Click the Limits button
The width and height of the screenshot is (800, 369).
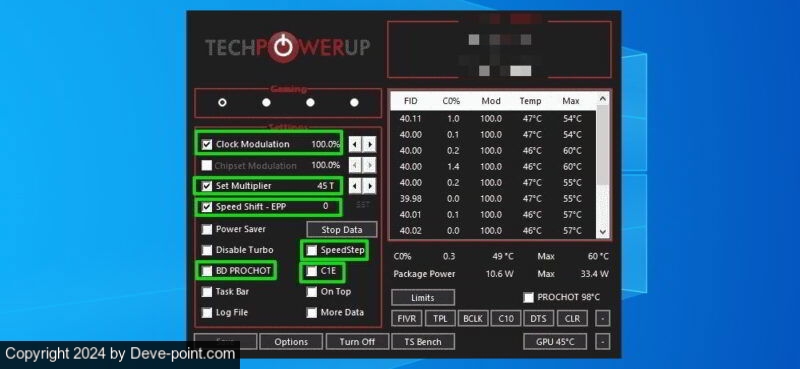pos(423,298)
